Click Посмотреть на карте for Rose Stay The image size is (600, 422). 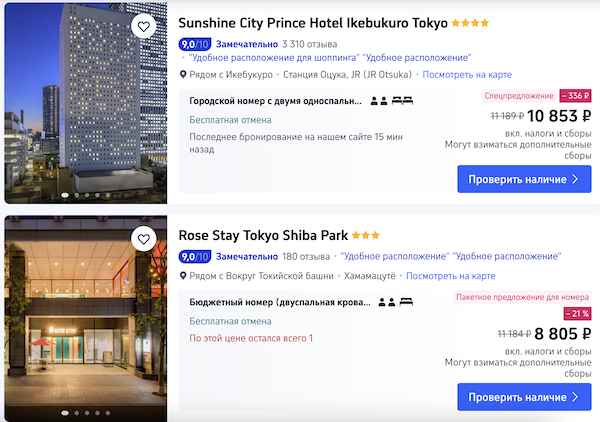pyautogui.click(x=448, y=275)
